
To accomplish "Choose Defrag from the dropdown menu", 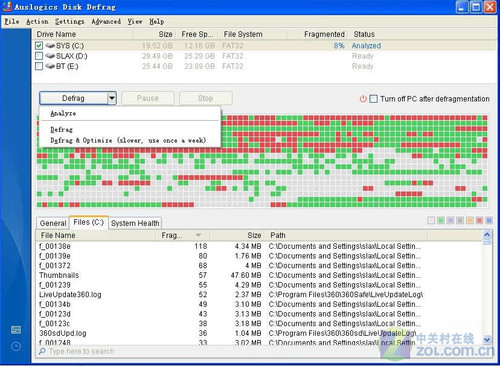I will [130, 129].
